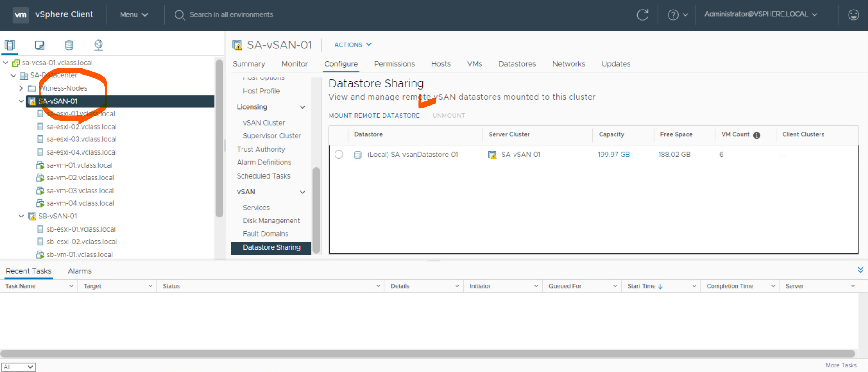Viewport: 868px width, 372px height.
Task: Open Trust Authority settings
Action: click(x=261, y=149)
